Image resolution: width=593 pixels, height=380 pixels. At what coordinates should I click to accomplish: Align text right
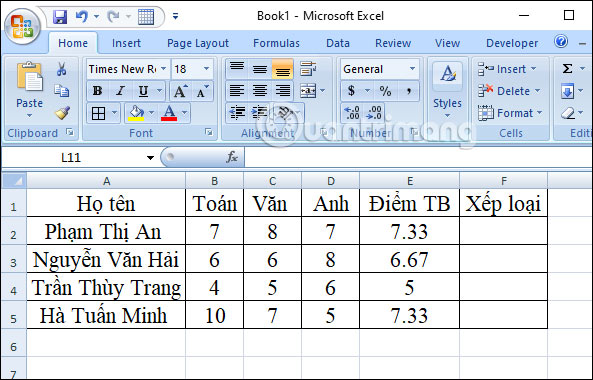tap(283, 91)
